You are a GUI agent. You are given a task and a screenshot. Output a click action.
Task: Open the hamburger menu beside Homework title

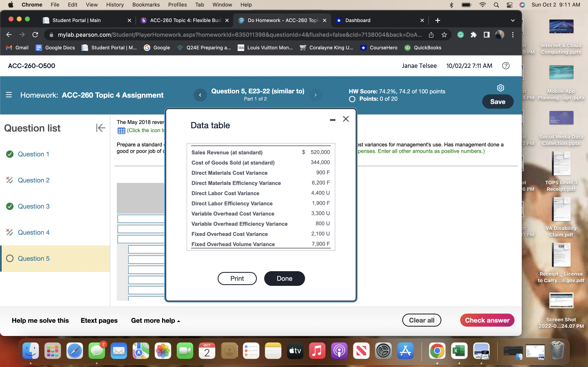click(9, 95)
